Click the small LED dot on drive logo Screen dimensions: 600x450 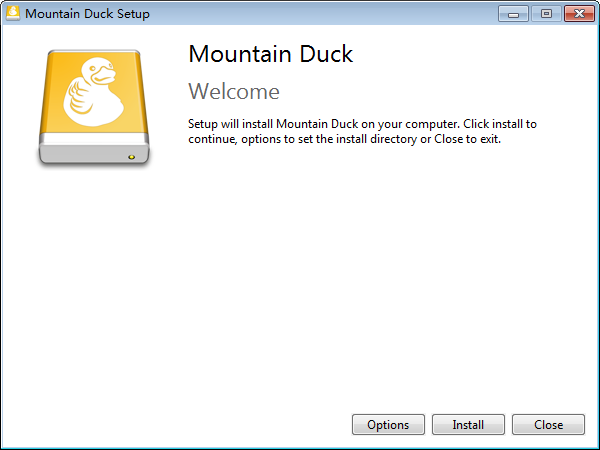coord(131,157)
